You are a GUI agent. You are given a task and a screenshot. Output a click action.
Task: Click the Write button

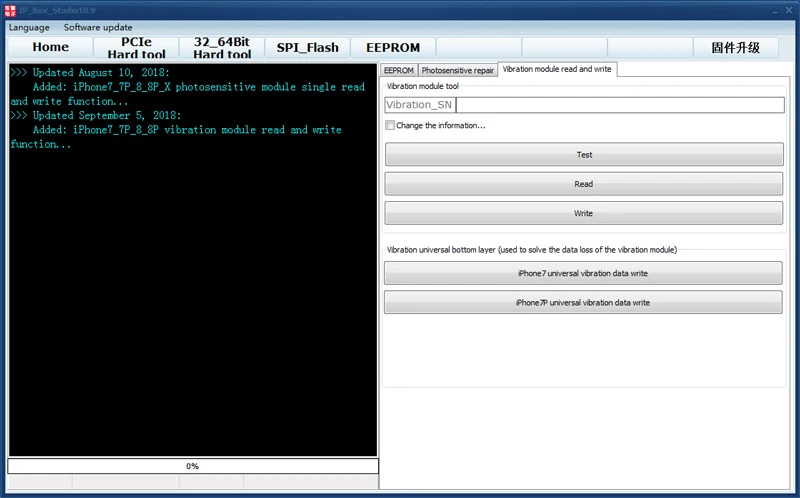coord(584,213)
